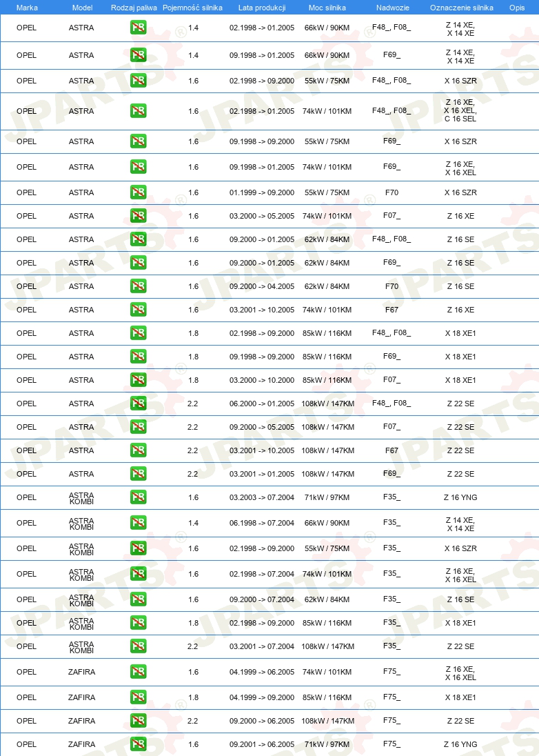Click the petrol icon in the Astra 1.6 F07_ row
The width and height of the screenshot is (539, 756).
click(139, 216)
